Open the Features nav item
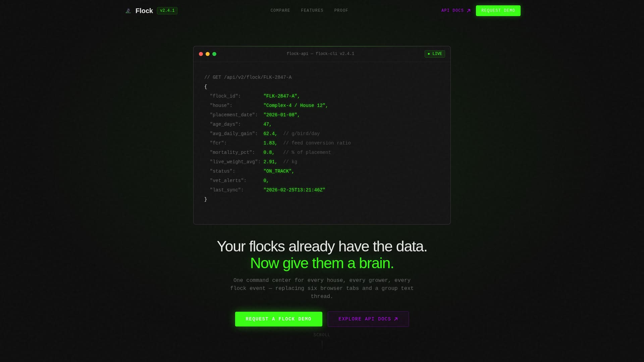Screen dimensions: 644x362 tap(312, 11)
